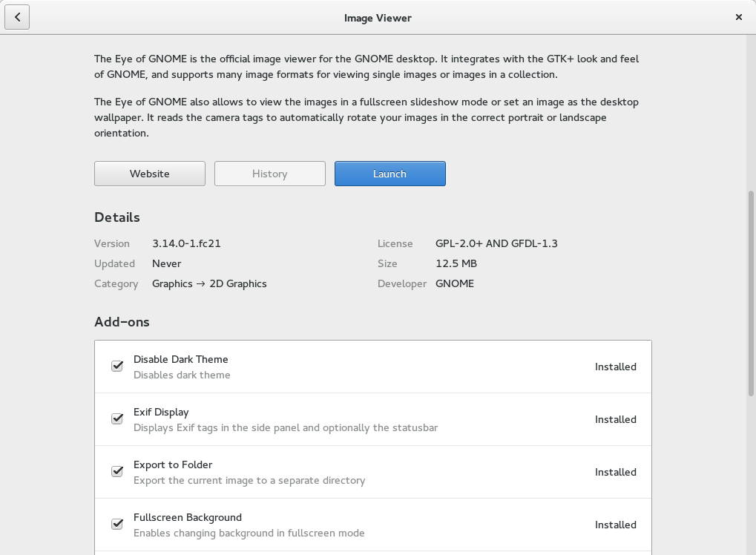Click the license value GPL-2.0+ AND GFDL-1.3
Image resolution: width=756 pixels, height=555 pixels.
pos(496,243)
